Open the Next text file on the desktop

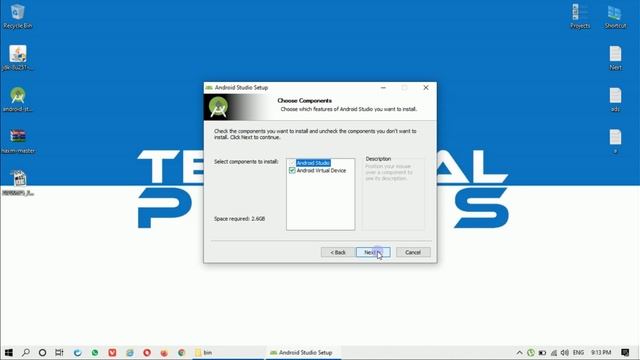pos(615,58)
